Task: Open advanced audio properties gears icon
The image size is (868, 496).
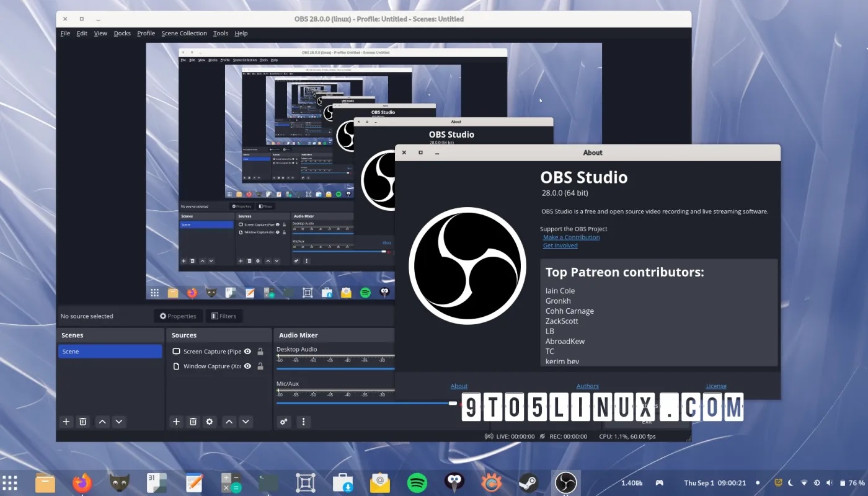Action: (283, 422)
